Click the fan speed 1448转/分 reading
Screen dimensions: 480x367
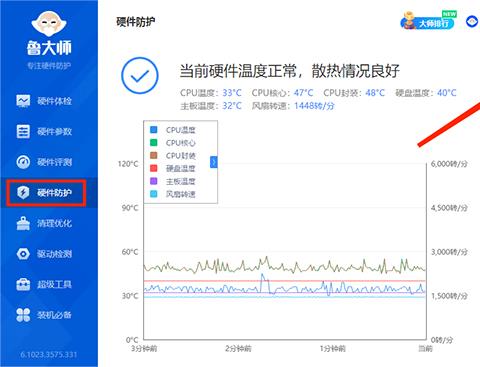tap(293, 106)
